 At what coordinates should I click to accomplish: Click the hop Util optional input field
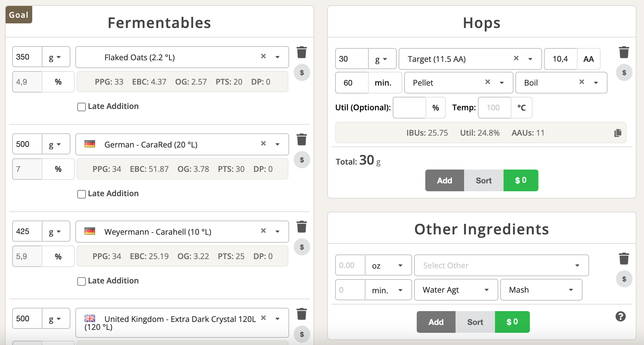409,108
